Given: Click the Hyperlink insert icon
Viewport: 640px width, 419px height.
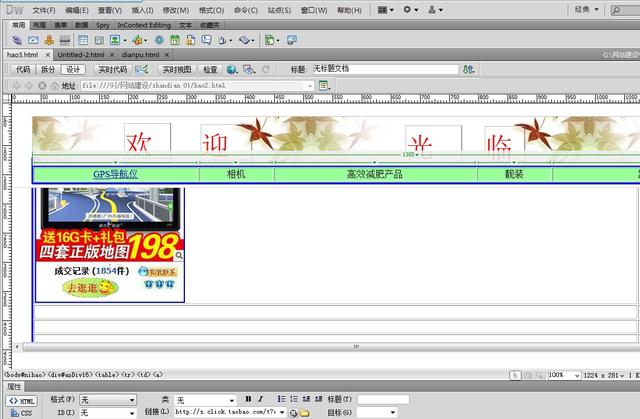Looking at the screenshot, I should 10,41.
